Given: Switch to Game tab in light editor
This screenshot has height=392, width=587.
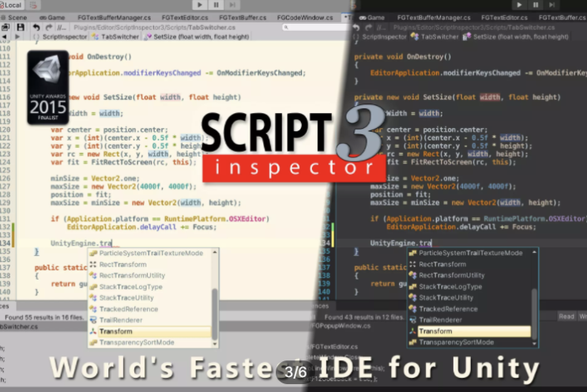Looking at the screenshot, I should point(52,17).
